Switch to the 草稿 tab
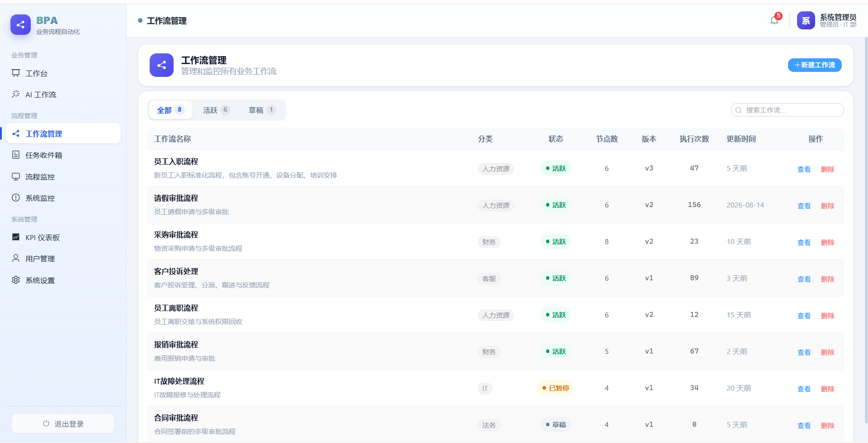Image resolution: width=868 pixels, height=443 pixels. coord(262,110)
